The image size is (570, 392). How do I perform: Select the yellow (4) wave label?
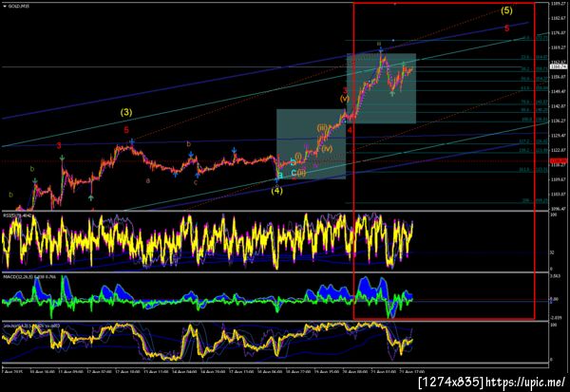coord(276,191)
